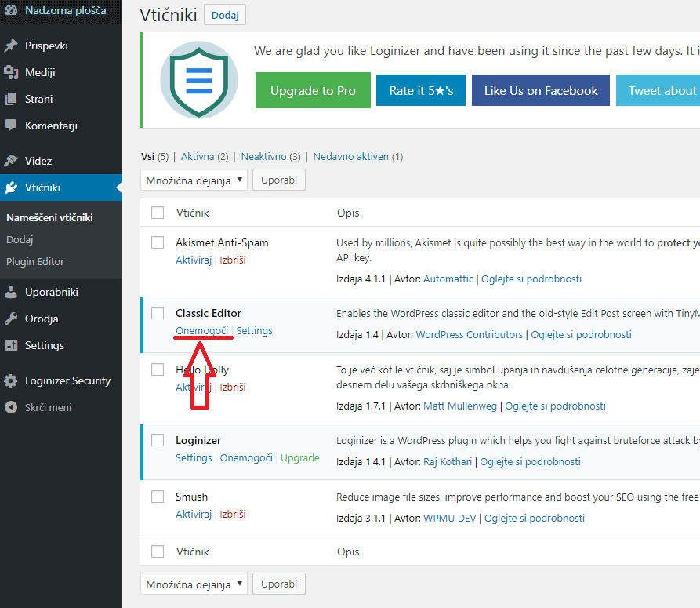Click the Nadzorna plošča dashboard icon

[11, 10]
